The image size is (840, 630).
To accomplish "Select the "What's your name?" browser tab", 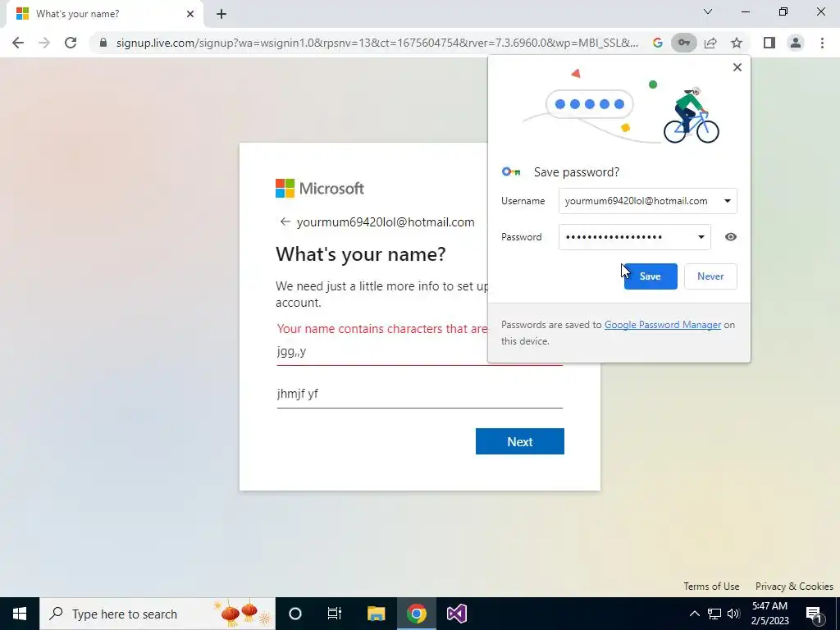I will coord(105,14).
